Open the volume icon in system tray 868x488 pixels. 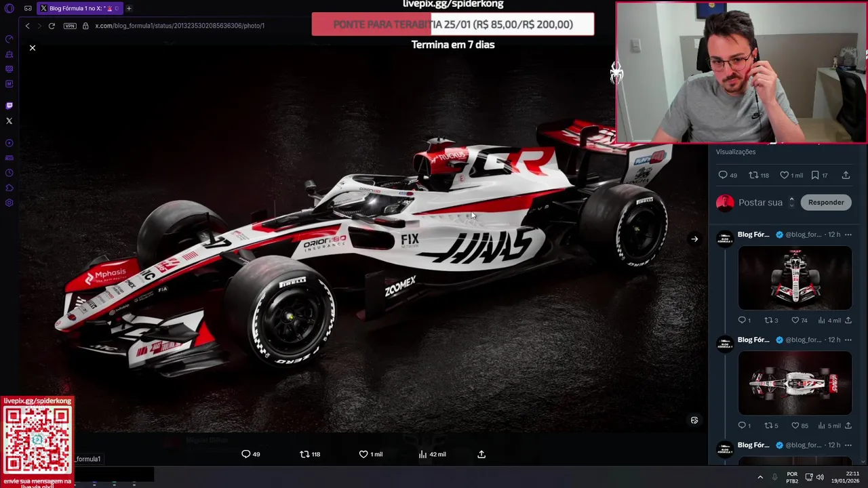[820, 477]
